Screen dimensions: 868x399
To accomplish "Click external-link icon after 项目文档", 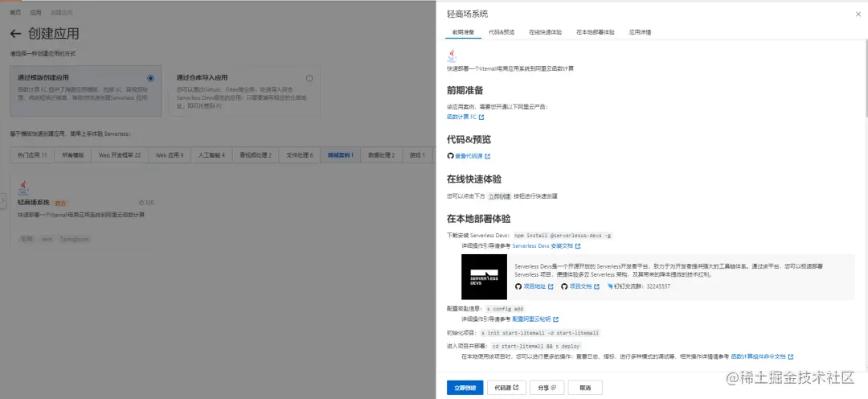I will pos(596,286).
